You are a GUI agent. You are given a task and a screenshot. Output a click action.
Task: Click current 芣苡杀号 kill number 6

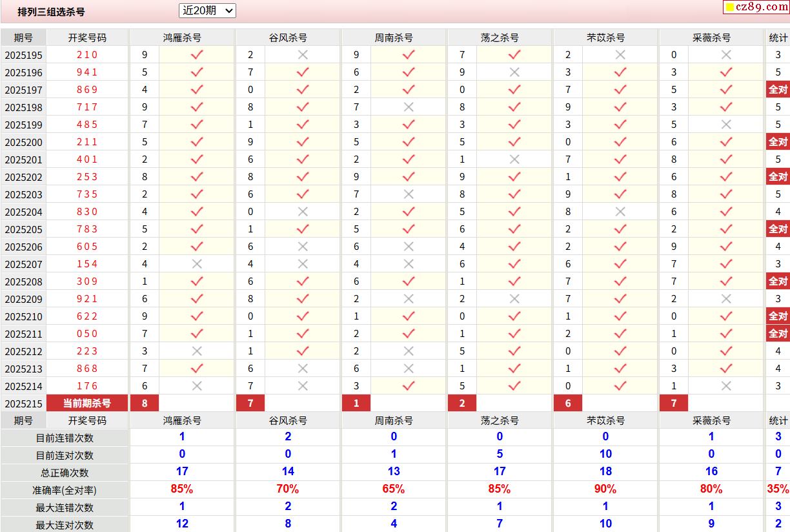click(x=568, y=404)
